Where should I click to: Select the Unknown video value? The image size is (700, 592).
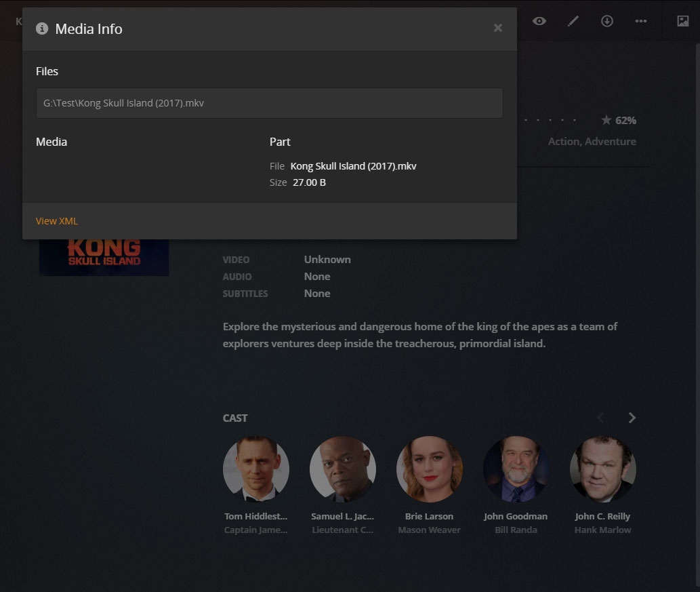(x=327, y=260)
